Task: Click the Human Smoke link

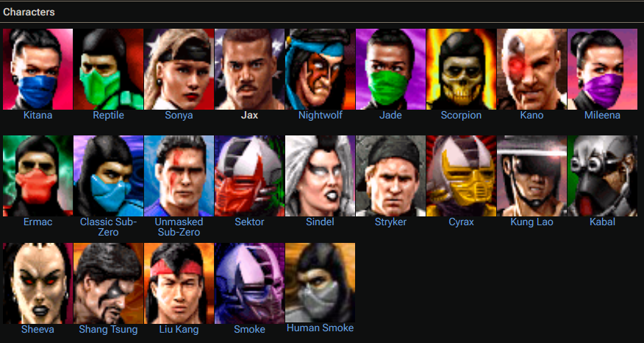Action: [320, 328]
